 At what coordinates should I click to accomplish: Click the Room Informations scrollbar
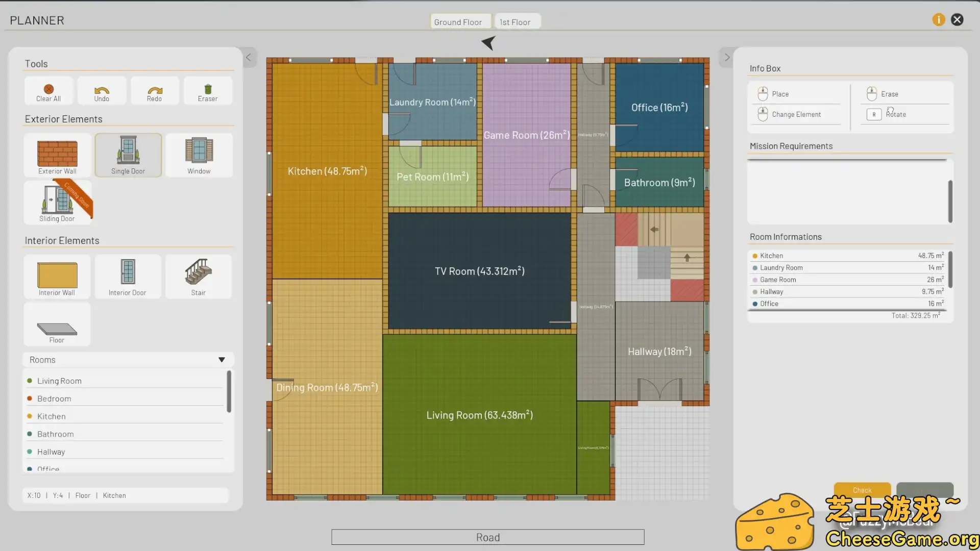coord(950,269)
